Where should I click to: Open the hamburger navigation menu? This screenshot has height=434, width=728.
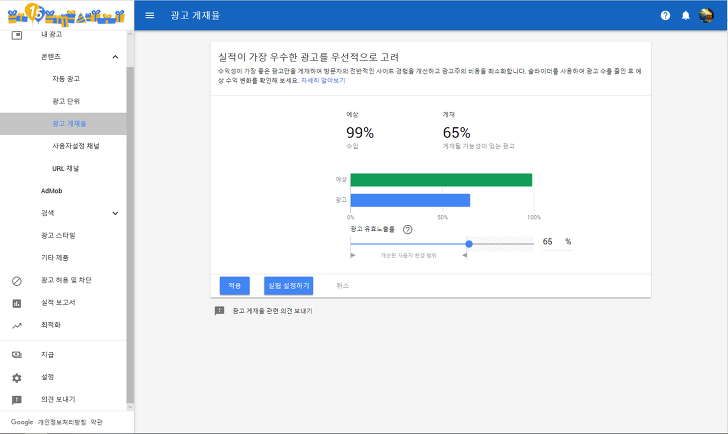pos(150,15)
